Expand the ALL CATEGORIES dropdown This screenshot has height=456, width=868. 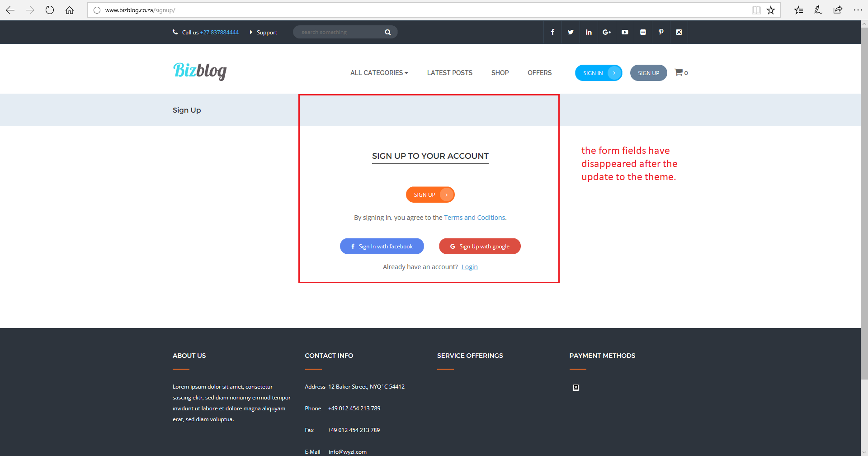pyautogui.click(x=379, y=72)
